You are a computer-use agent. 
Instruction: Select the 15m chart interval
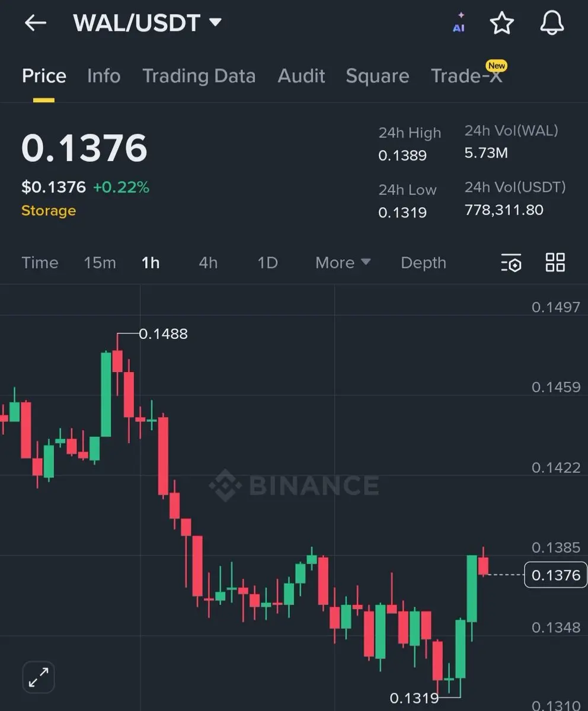100,262
